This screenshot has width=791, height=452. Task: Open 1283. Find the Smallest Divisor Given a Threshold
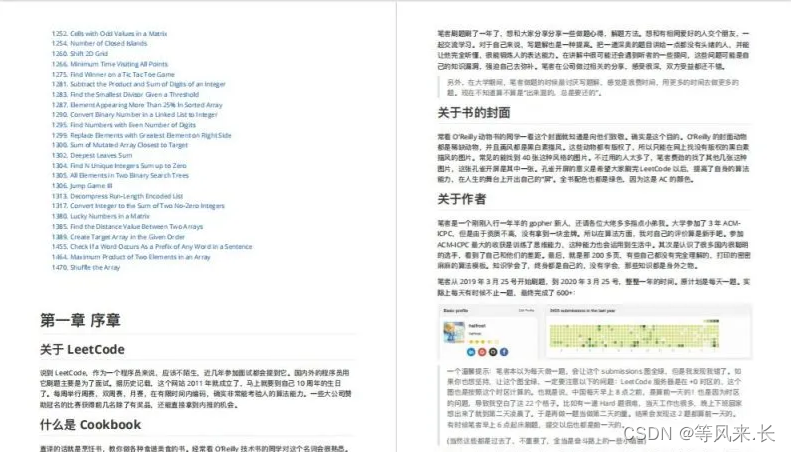coord(125,94)
